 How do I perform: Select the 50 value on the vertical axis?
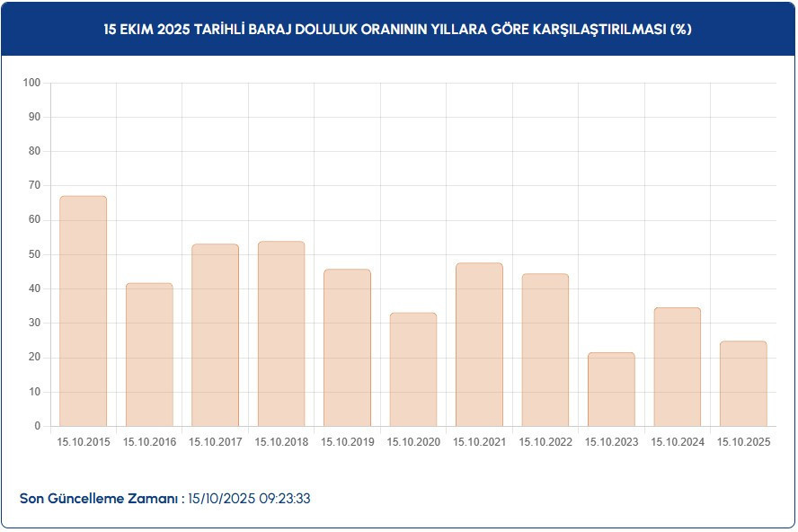38,254
